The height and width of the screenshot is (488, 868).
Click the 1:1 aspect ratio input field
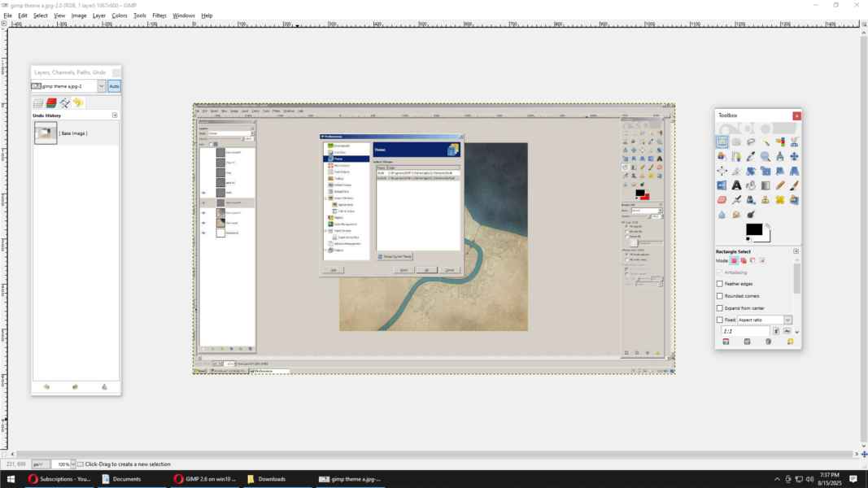click(745, 331)
